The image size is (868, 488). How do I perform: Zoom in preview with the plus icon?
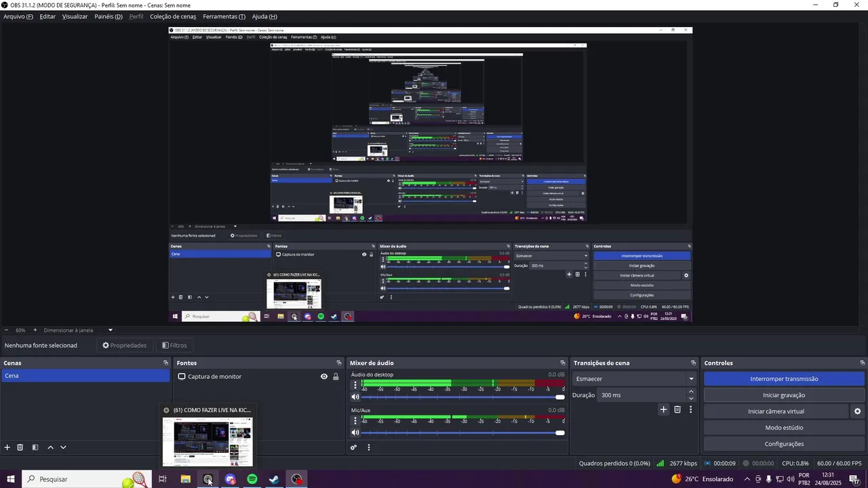tap(35, 330)
